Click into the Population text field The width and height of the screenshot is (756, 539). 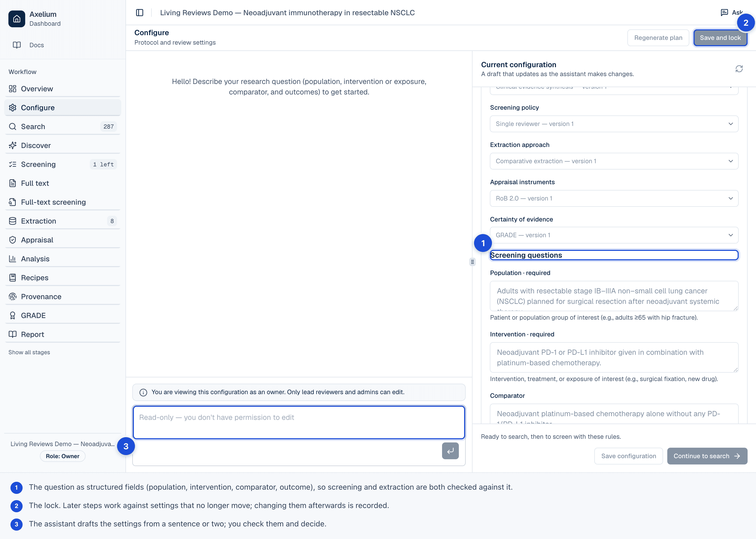pyautogui.click(x=614, y=296)
